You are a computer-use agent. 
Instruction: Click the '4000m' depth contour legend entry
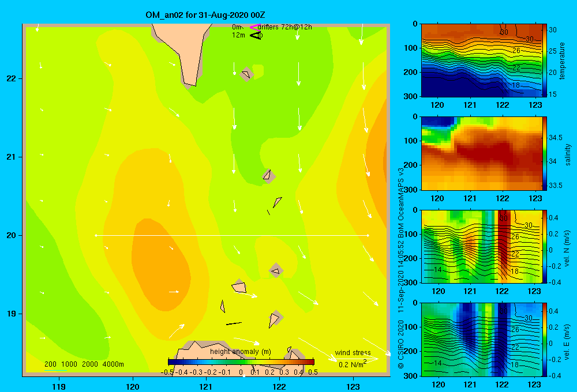(113, 364)
